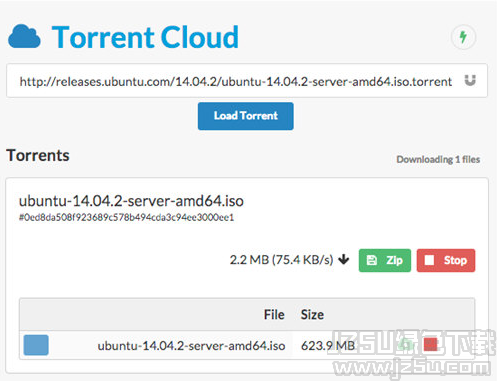Viewport: 497px width, 381px height.
Task: Click the '2.2 MB (75.4 KB/s)' speed text
Action: coord(281,260)
